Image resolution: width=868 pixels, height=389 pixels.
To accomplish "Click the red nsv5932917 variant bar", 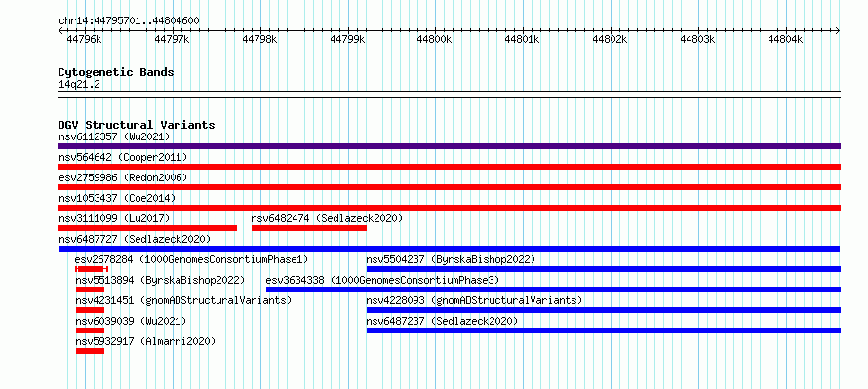I will [x=91, y=351].
